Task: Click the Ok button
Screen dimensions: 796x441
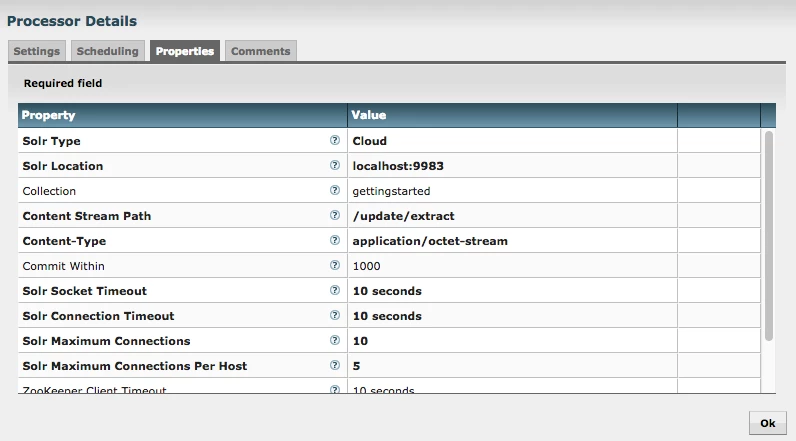Action: (x=768, y=423)
